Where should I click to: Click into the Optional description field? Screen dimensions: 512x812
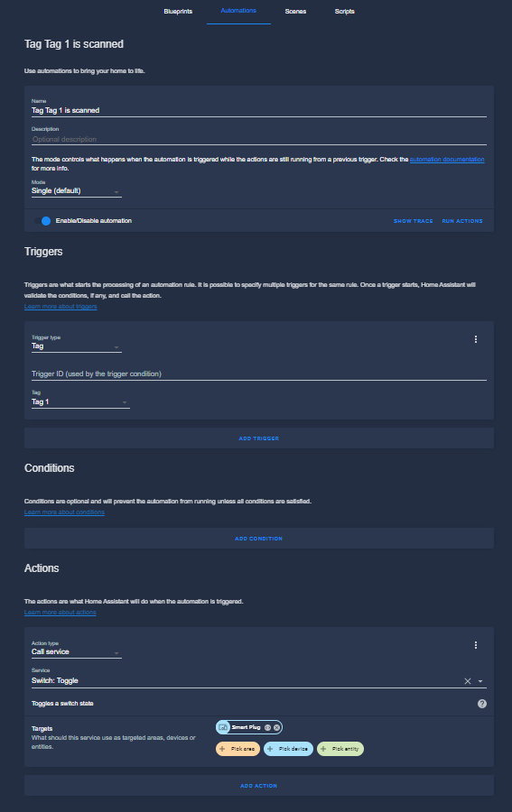pyautogui.click(x=259, y=139)
